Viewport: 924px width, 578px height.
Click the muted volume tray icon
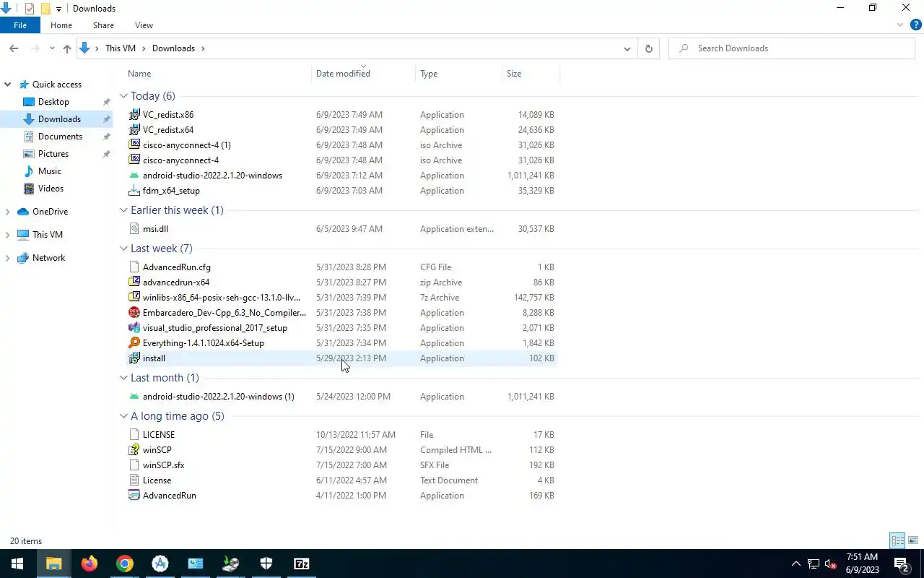pos(831,564)
